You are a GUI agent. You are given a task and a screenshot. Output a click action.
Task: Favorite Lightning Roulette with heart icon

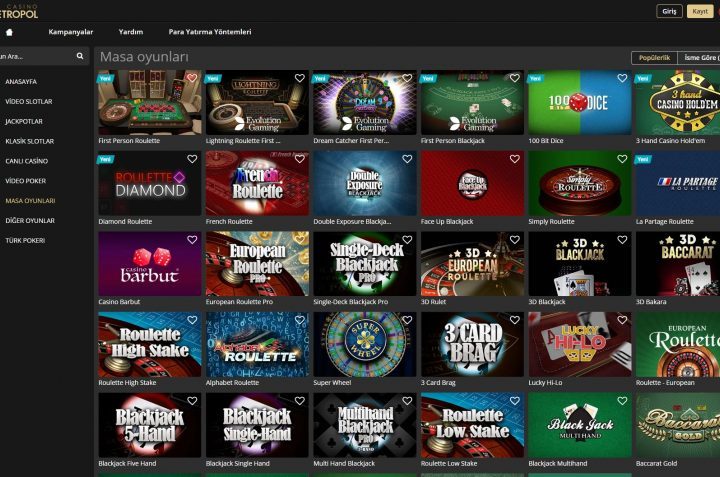click(299, 78)
